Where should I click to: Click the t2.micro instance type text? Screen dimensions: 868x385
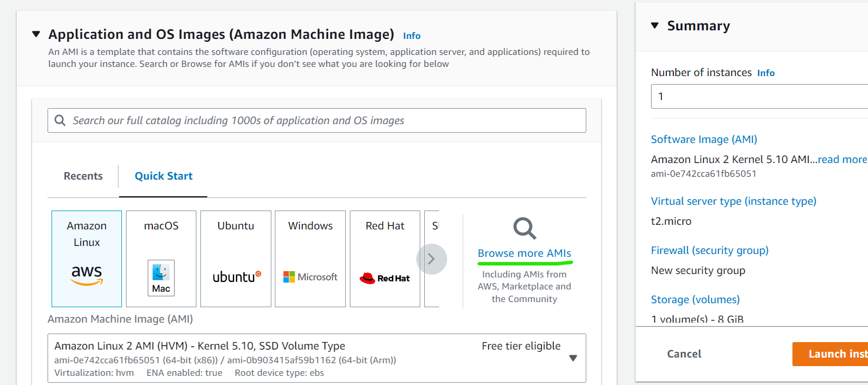671,221
